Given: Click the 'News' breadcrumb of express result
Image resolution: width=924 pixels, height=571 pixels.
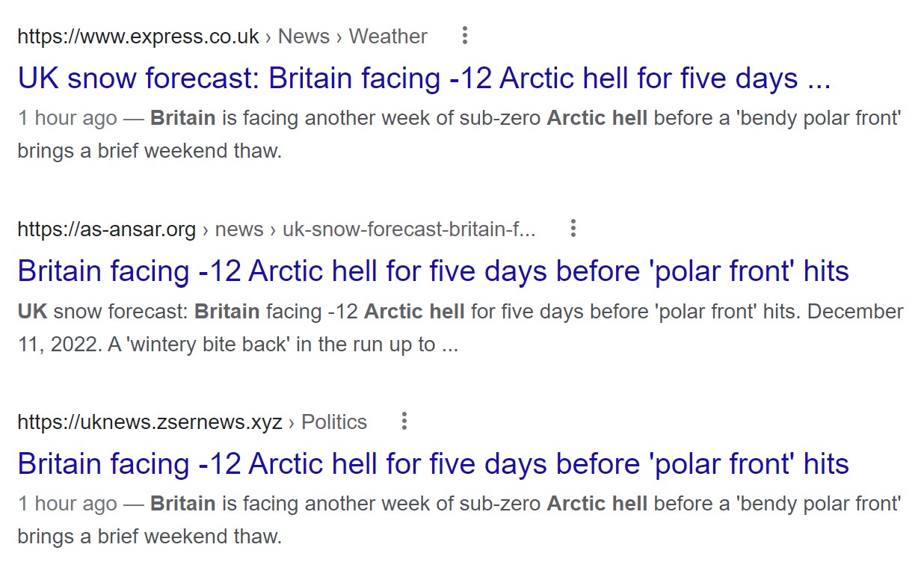Looking at the screenshot, I should click(304, 36).
